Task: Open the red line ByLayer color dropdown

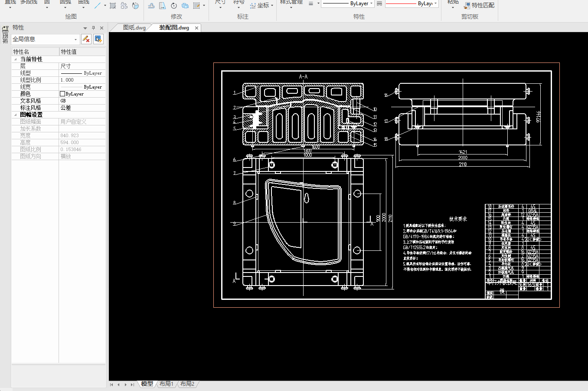Action: pyautogui.click(x=435, y=3)
